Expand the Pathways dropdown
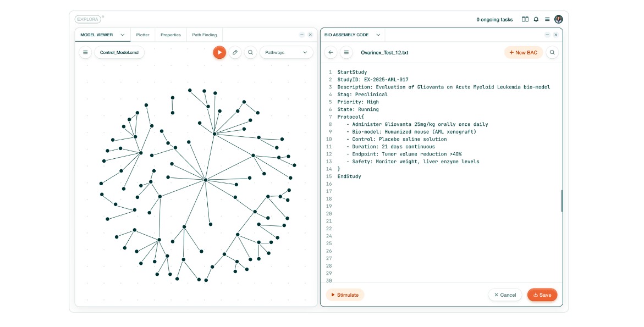 [x=286, y=53]
